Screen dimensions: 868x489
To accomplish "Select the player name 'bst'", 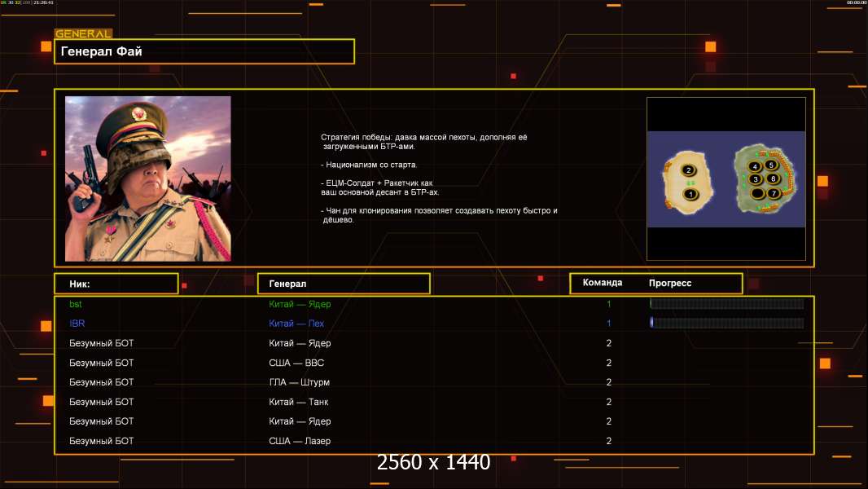I will point(76,304).
